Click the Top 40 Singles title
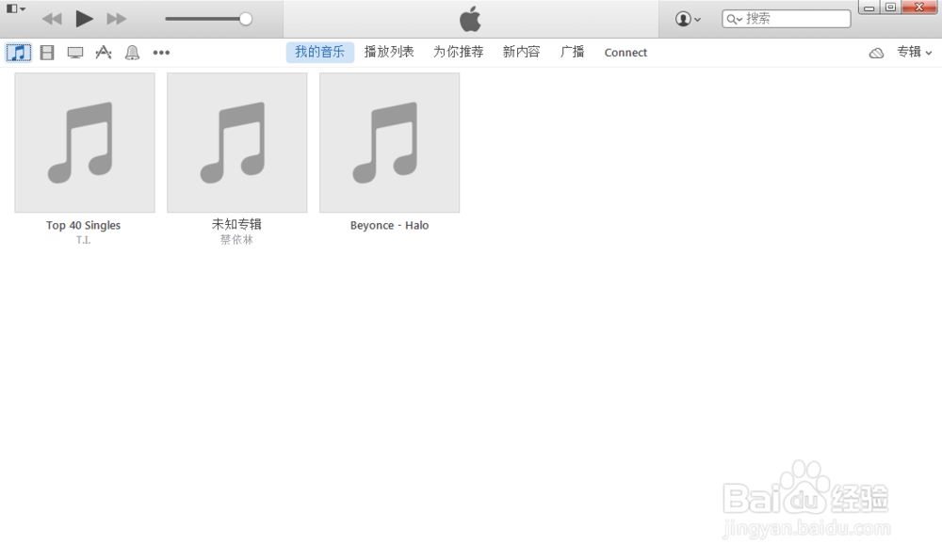The height and width of the screenshot is (560, 942). 84,225
